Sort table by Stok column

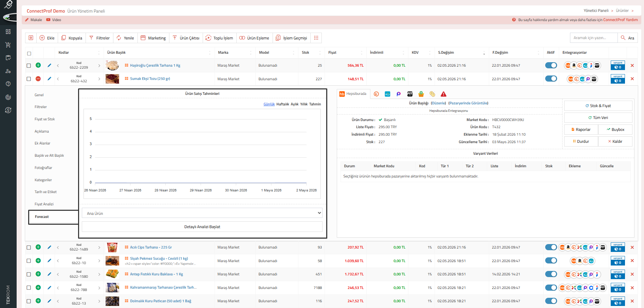click(x=311, y=52)
